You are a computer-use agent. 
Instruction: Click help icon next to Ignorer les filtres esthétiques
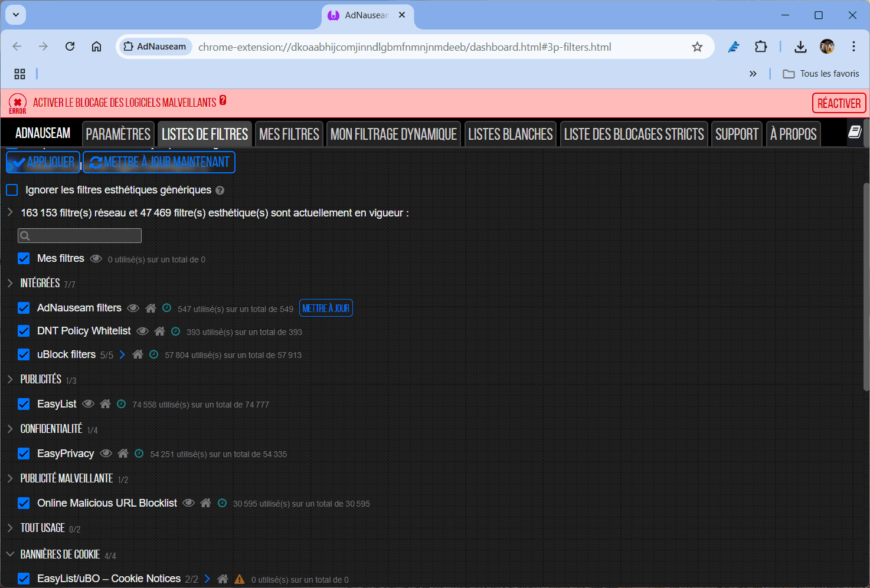(220, 190)
